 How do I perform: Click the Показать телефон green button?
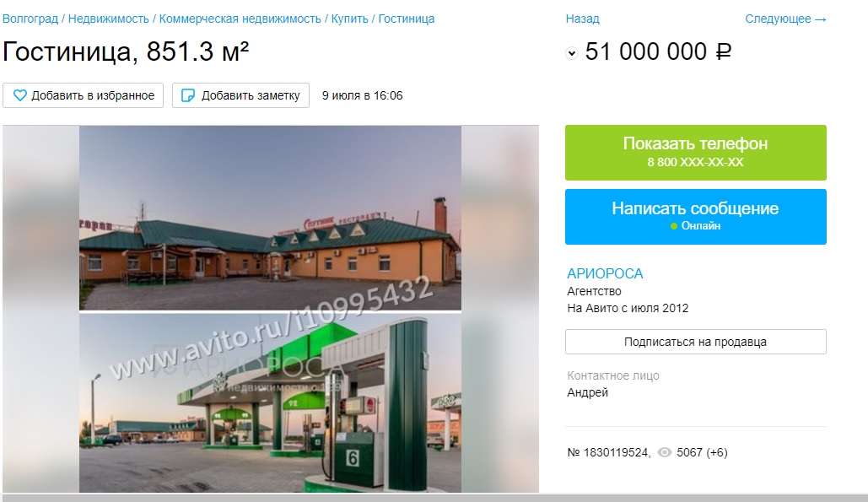[x=696, y=153]
